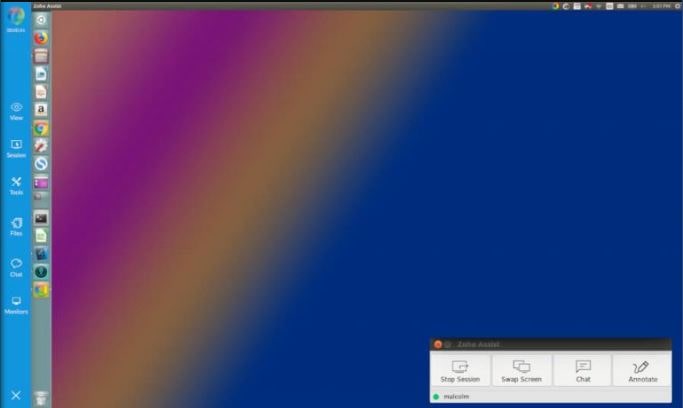
Task: Open the Ubuntu Dash search icon
Action: [x=41, y=20]
